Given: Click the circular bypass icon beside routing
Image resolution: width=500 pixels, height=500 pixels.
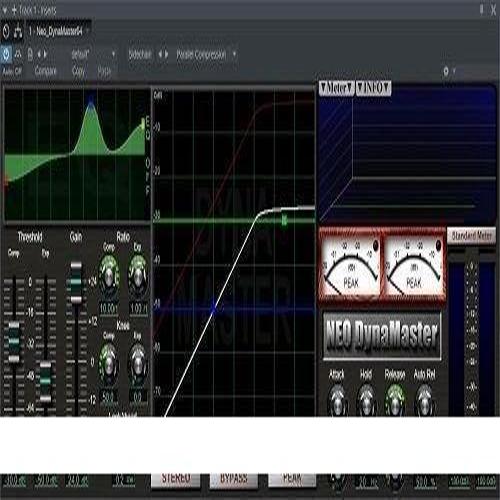Looking at the screenshot, I should [6, 32].
